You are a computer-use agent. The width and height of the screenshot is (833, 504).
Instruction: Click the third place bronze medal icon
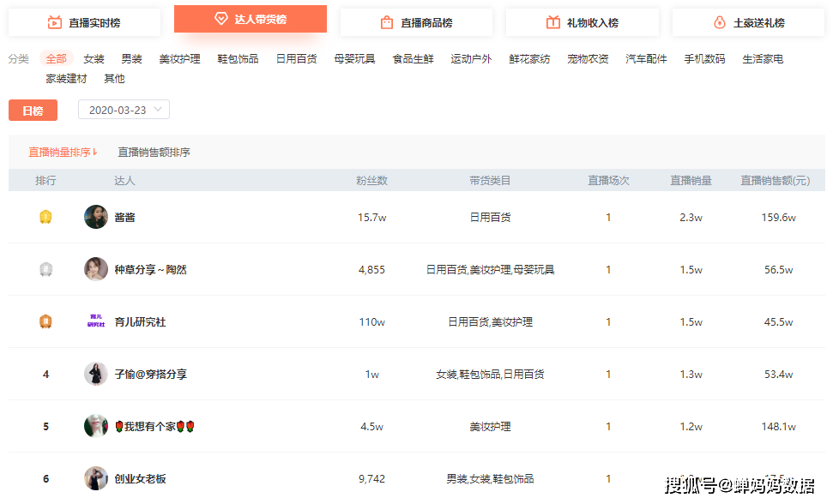tap(46, 321)
